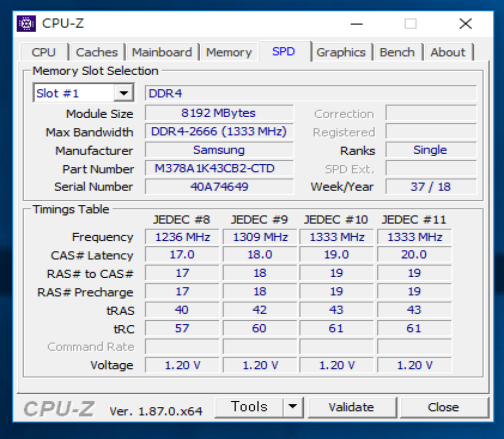The image size is (504, 439).
Task: Click Serial Number value 40A74649
Action: click(219, 187)
